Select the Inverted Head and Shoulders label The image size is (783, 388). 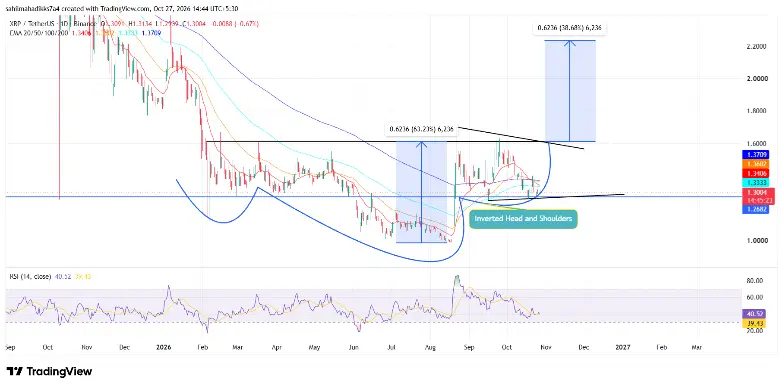pos(523,219)
